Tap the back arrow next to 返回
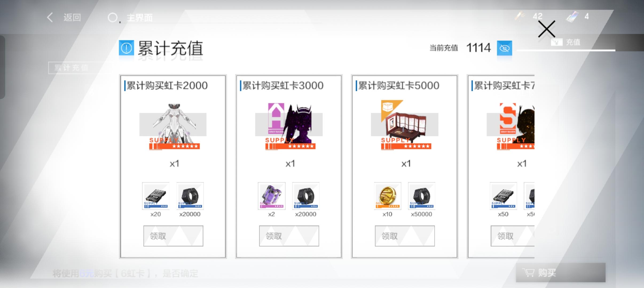This screenshot has width=644, height=288. click(x=50, y=18)
